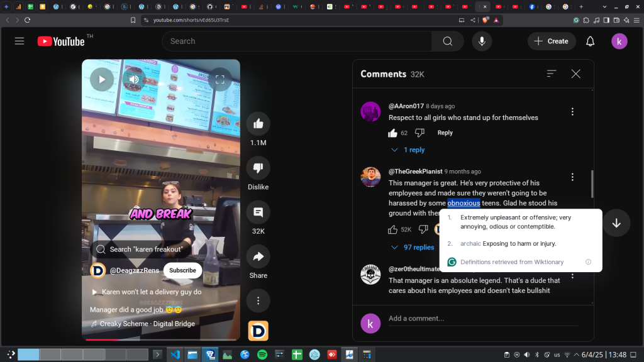644x362 pixels.
Task: Click the search magnifier button
Action: pos(447,41)
